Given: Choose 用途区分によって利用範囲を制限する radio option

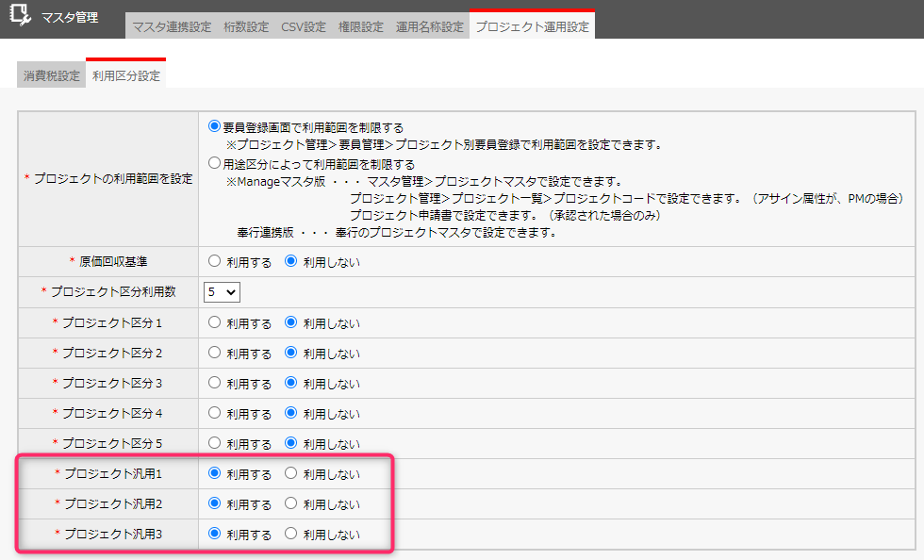Looking at the screenshot, I should click(214, 163).
